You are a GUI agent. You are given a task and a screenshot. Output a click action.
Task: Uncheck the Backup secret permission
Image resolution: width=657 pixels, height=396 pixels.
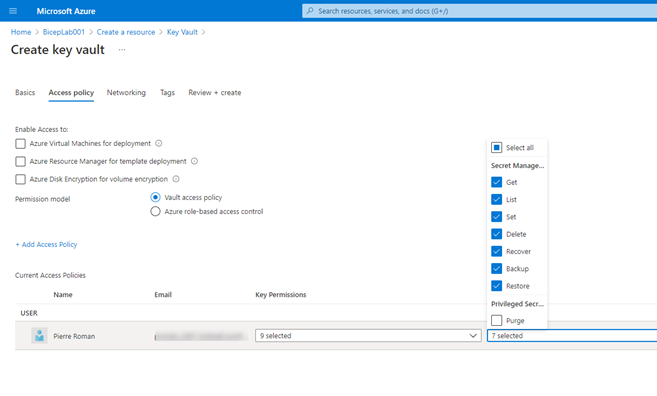coord(497,269)
